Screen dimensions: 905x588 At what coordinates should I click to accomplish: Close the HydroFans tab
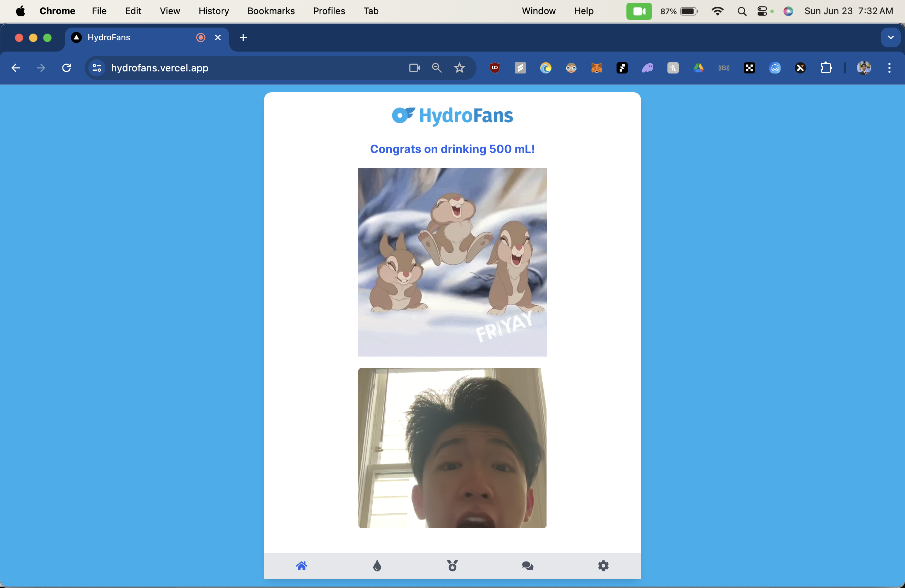(x=218, y=37)
